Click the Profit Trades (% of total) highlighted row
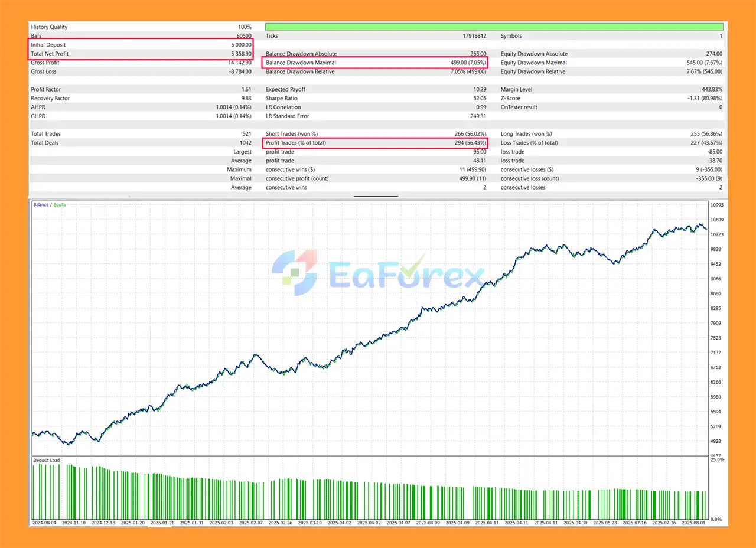756x548 pixels. coord(376,142)
